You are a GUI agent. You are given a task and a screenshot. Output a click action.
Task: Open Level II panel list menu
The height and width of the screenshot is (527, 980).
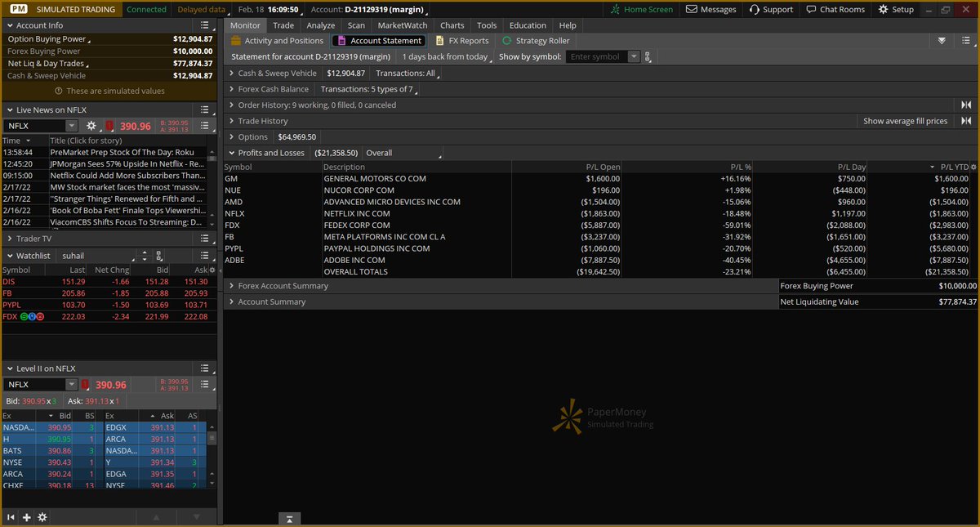(207, 368)
